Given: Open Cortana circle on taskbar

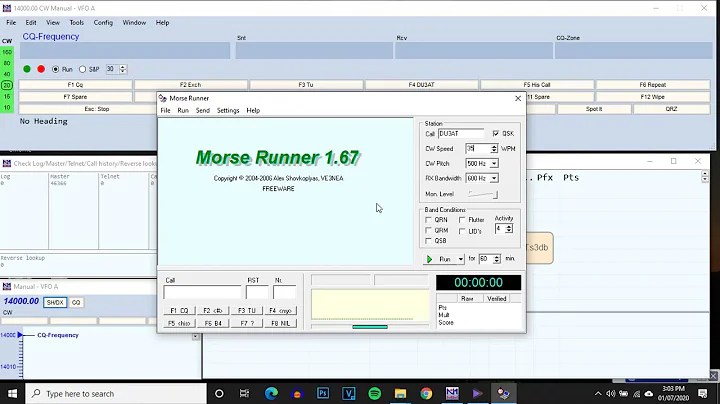Looking at the screenshot, I should click(219, 393).
